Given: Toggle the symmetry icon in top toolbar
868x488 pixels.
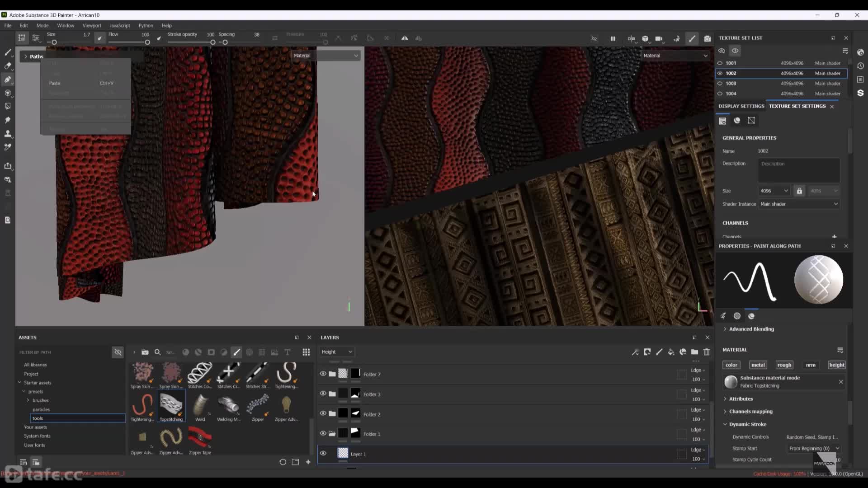Looking at the screenshot, I should (405, 38).
